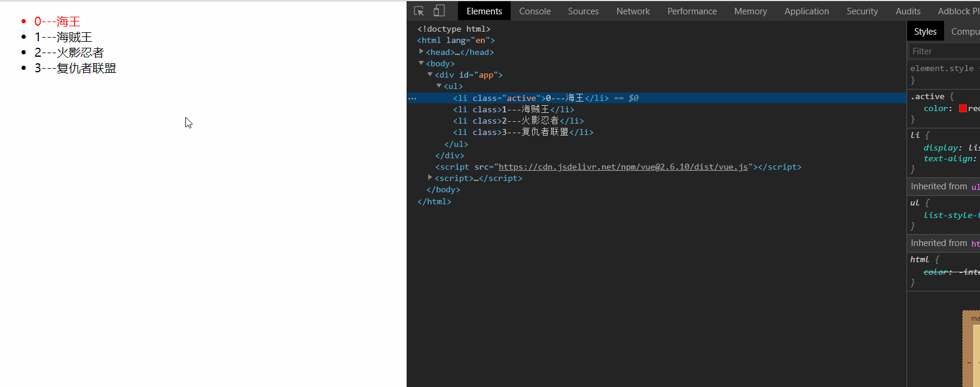Viewport: 980px width, 387px height.
Task: Switch to the Network tab
Action: point(633,11)
